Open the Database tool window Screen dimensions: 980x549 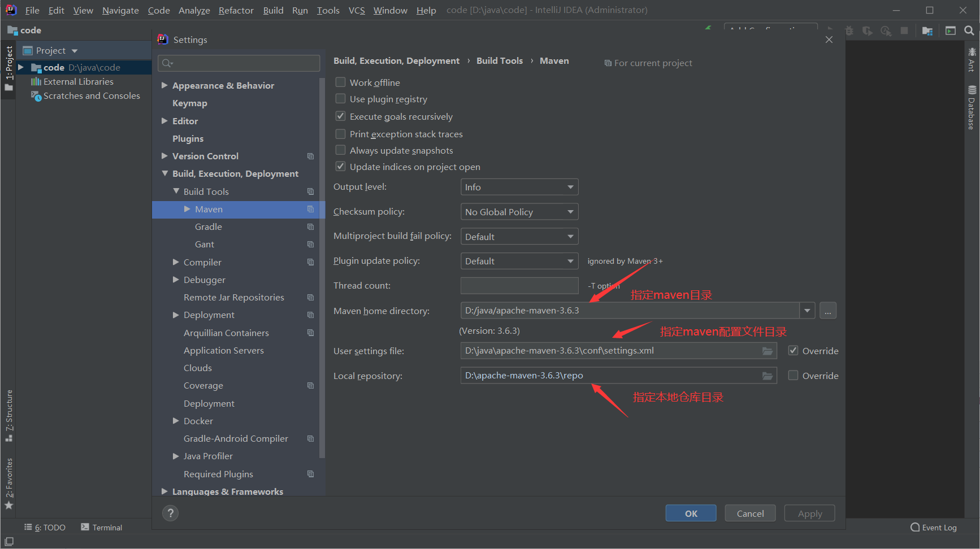pyautogui.click(x=972, y=107)
